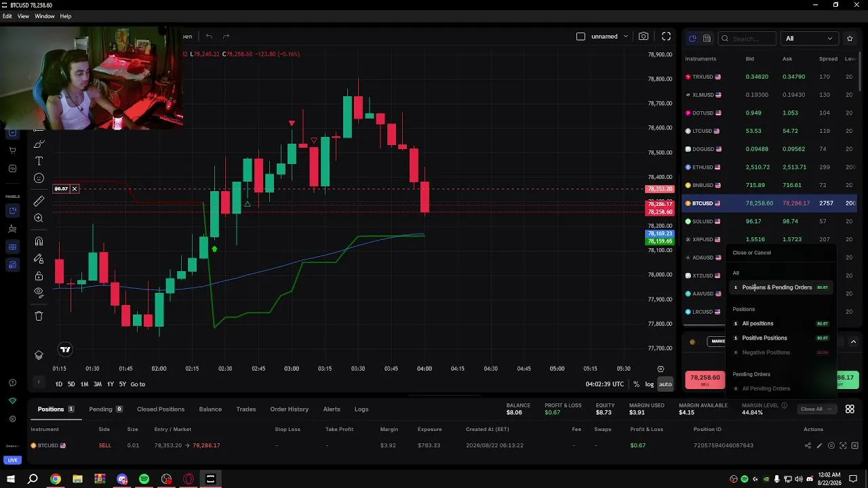Choose All positions in close menu
Viewport: 868px width, 488px height.
pyautogui.click(x=781, y=323)
